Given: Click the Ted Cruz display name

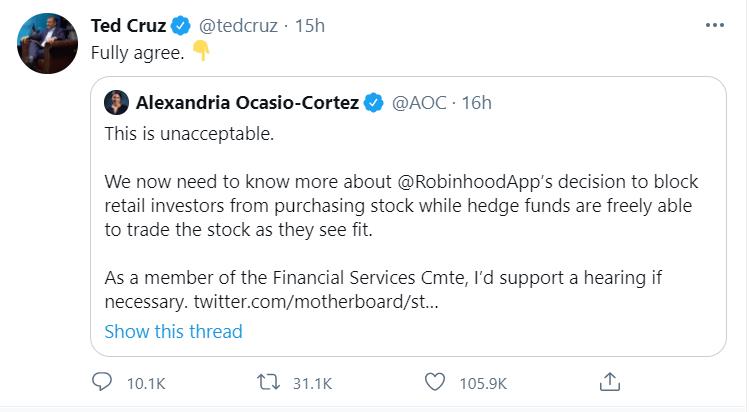Looking at the screenshot, I should tap(128, 26).
